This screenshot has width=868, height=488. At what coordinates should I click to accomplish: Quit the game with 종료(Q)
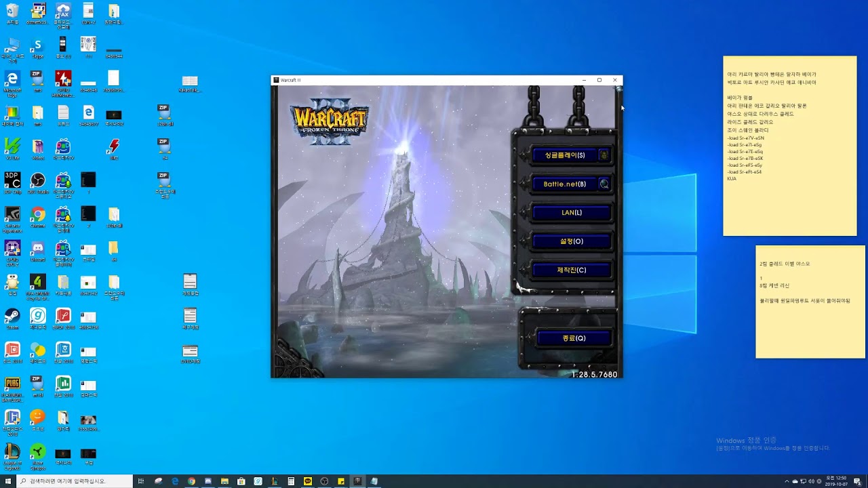pos(574,338)
